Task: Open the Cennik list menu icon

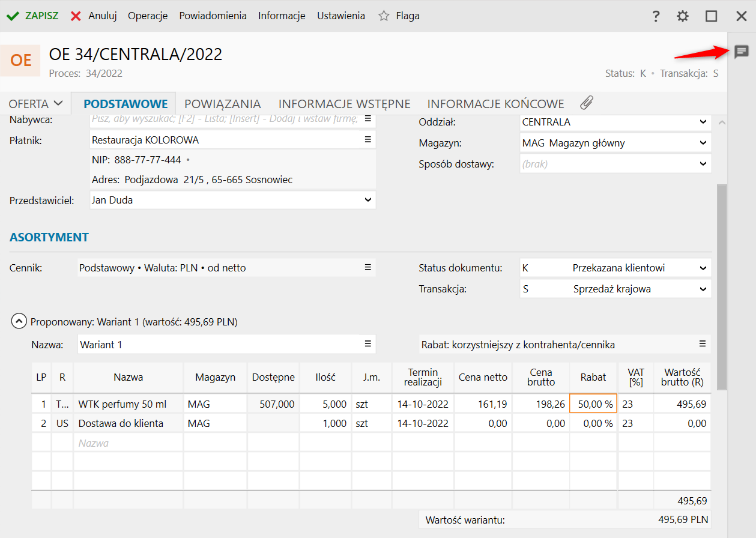Action: click(x=368, y=268)
